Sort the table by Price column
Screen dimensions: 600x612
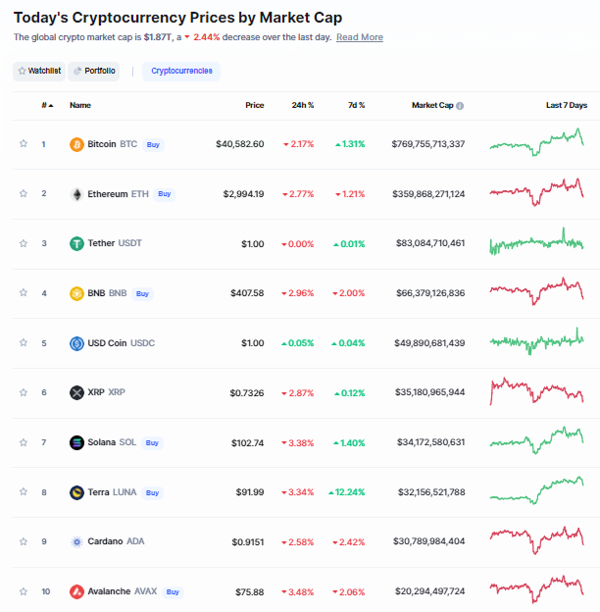tap(255, 105)
